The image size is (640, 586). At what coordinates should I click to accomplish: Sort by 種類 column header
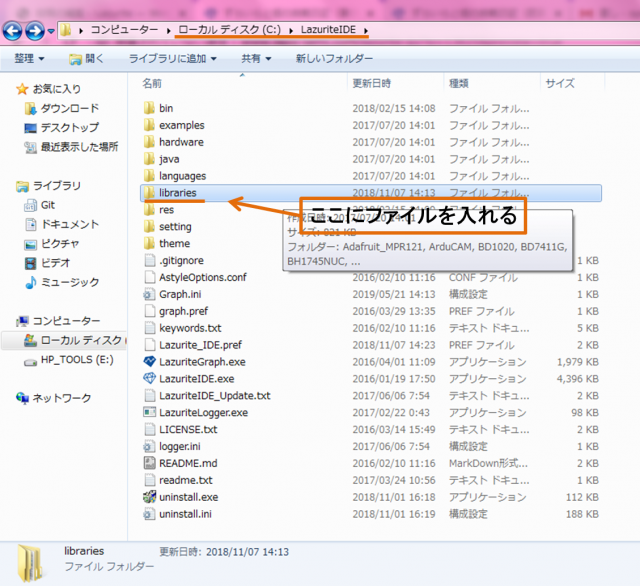[459, 84]
